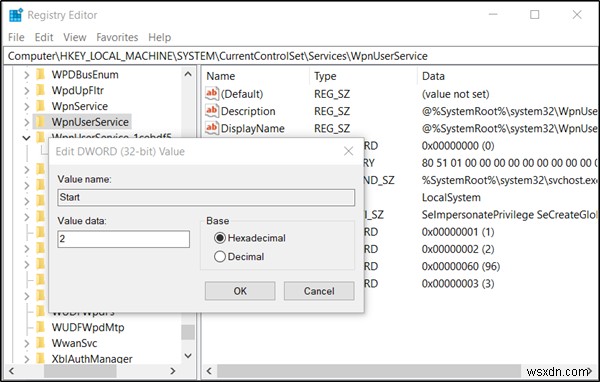
Task: Click the 0x00000060 (96) data value
Action: coord(461,266)
